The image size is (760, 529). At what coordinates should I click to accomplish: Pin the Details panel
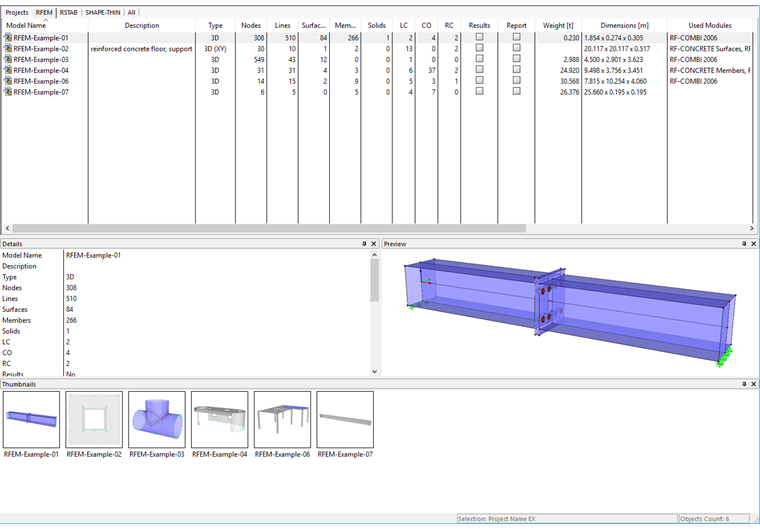[364, 244]
